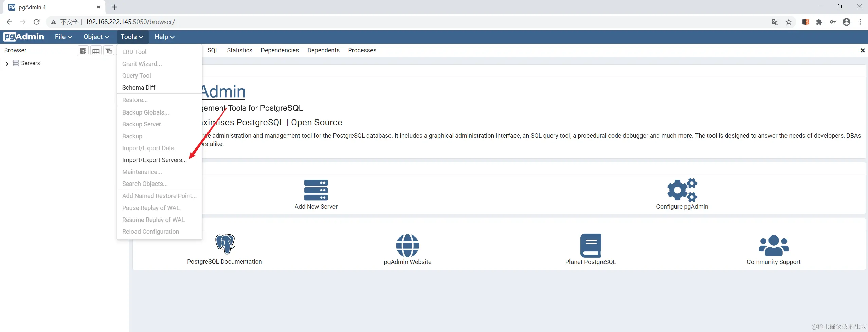This screenshot has width=868, height=332.
Task: Open the Object menu dropdown
Action: 96,37
